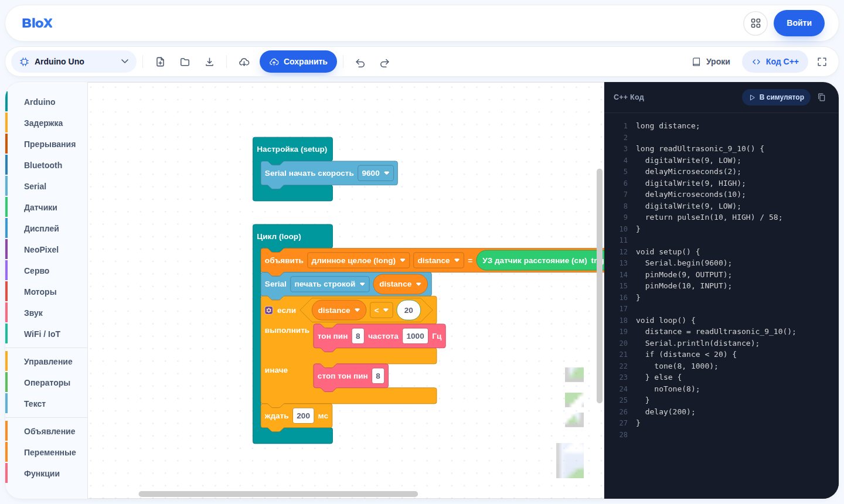Viewport: 844px width, 504px height.
Task: Click the workspace horizontal scrollbar
Action: (278, 494)
